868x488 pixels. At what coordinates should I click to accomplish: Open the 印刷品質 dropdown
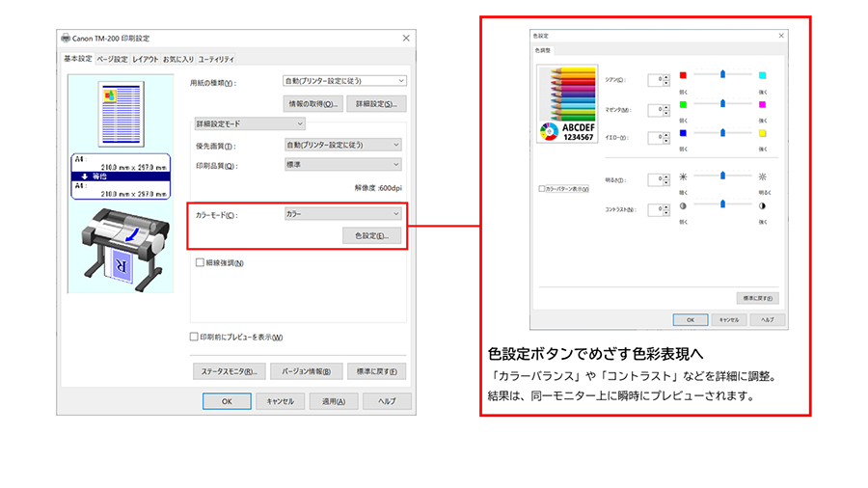click(x=342, y=165)
